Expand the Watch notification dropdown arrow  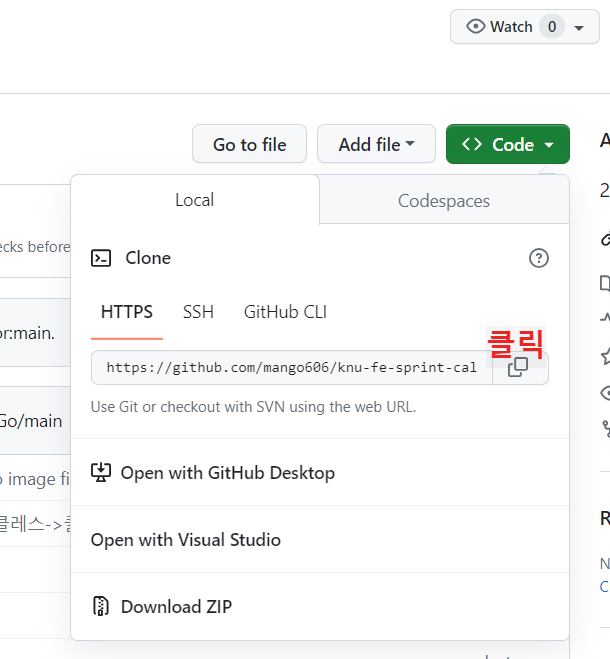(x=579, y=28)
